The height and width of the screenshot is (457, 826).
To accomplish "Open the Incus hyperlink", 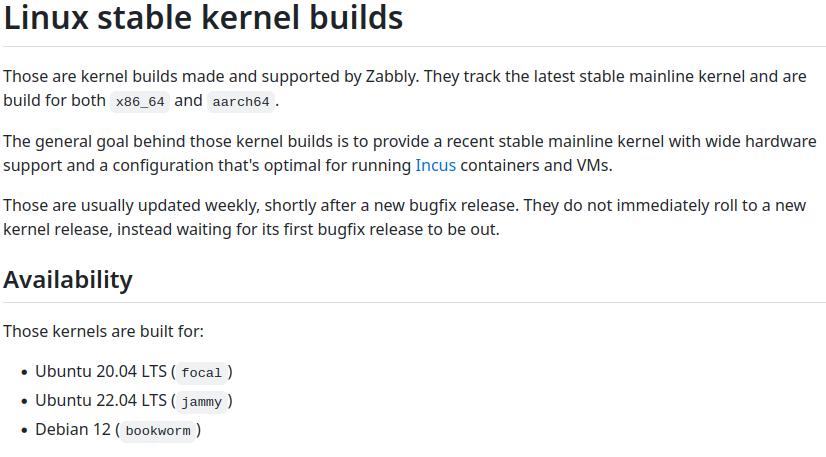I will coord(435,165).
